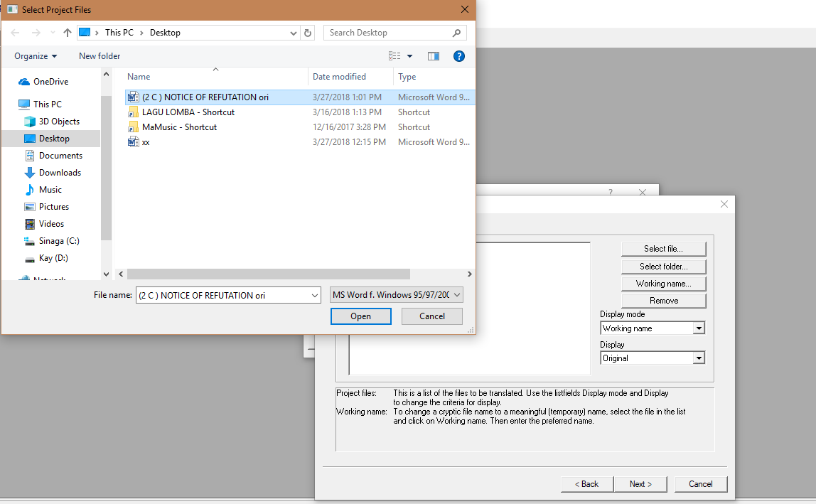The width and height of the screenshot is (816, 504).
Task: Open Pictures folder in sidebar
Action: 53,207
